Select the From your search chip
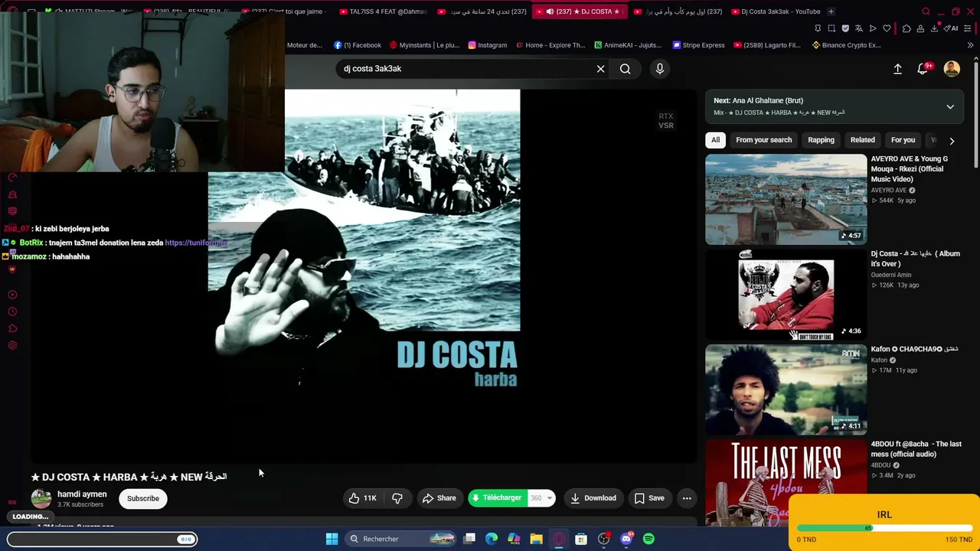 pos(763,140)
